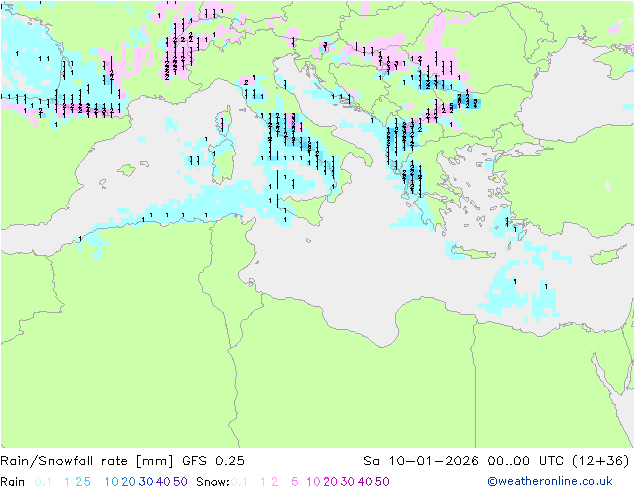Select the Snow legend value 10

[x=313, y=482]
